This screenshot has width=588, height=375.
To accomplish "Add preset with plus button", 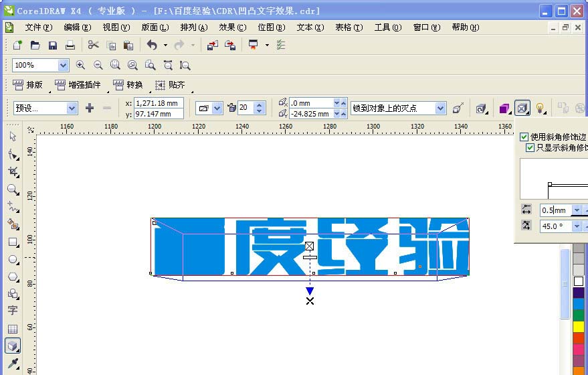I will 90,108.
